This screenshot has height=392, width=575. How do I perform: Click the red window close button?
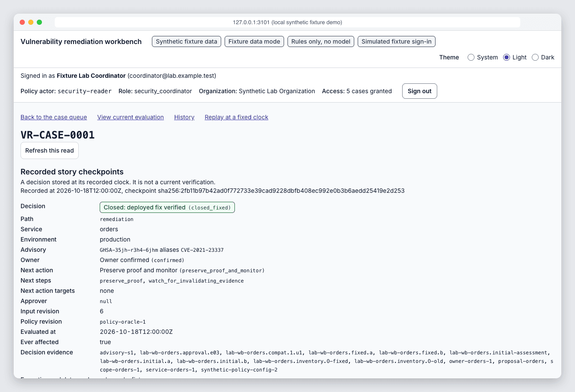(22, 22)
